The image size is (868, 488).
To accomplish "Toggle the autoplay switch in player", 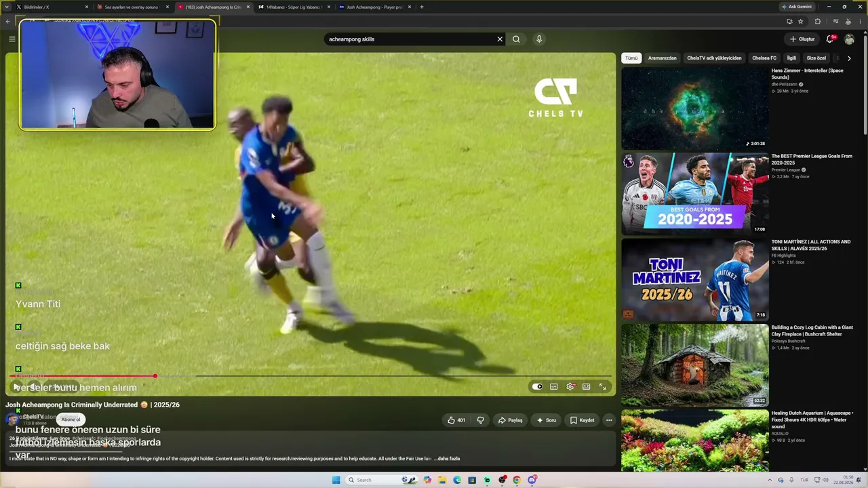I will click(x=537, y=387).
